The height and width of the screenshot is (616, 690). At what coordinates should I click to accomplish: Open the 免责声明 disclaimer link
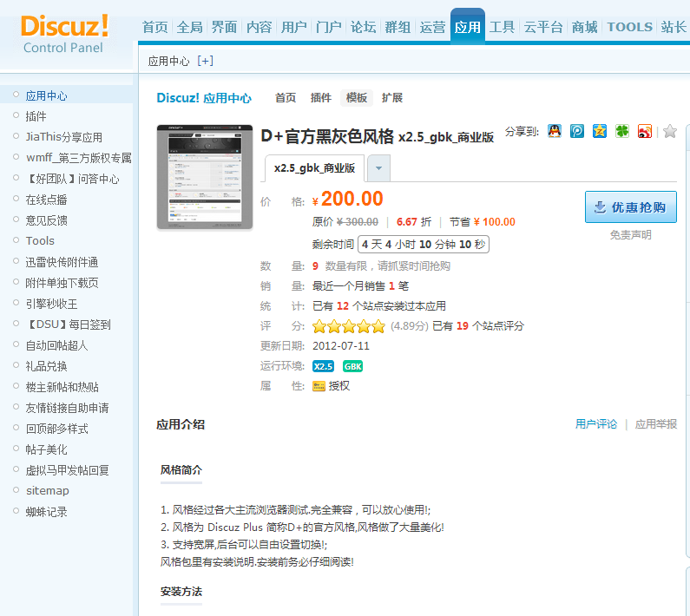pos(631,235)
